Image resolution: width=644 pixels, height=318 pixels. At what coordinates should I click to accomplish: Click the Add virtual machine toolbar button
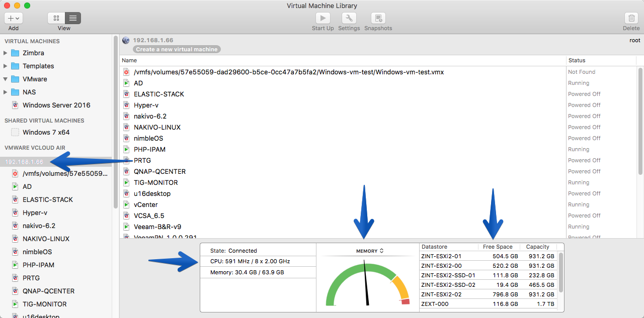point(14,18)
